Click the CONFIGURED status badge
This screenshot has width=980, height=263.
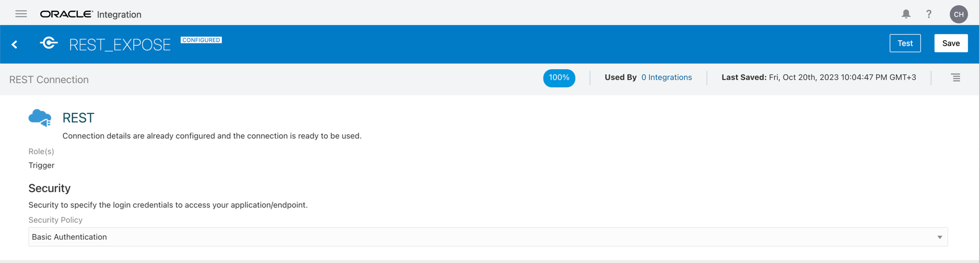201,40
